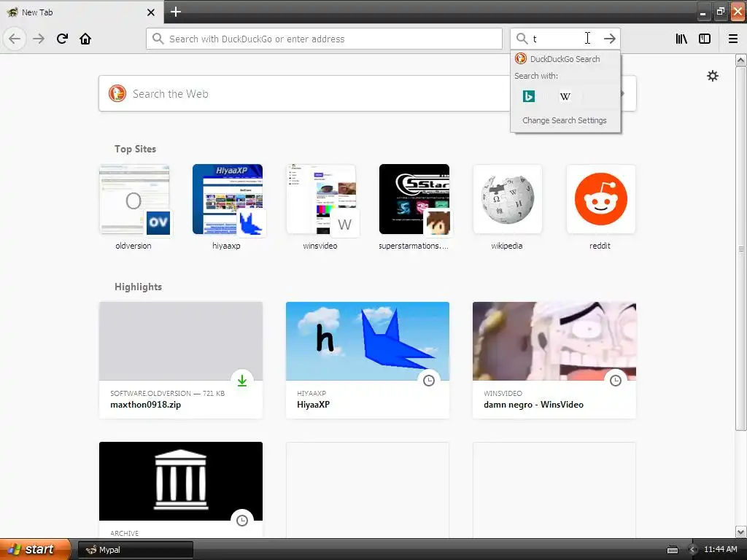Reload the current page
The width and height of the screenshot is (747, 560).
[62, 39]
